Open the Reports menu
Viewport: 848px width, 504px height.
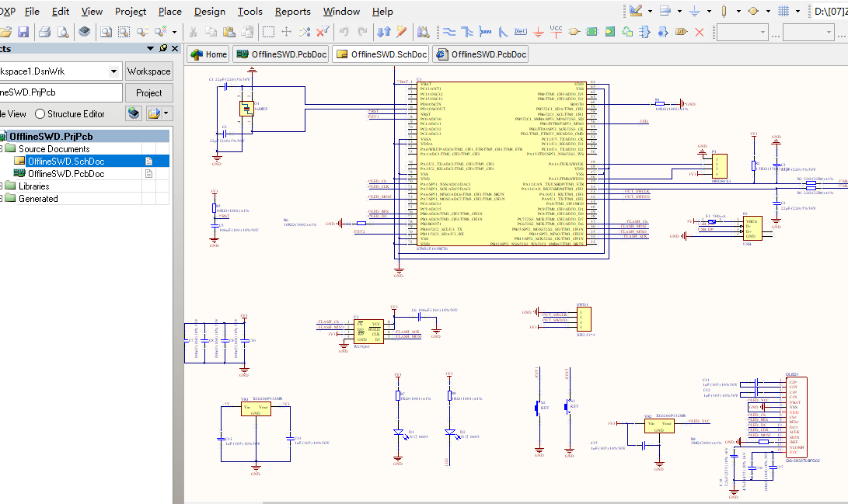(292, 12)
